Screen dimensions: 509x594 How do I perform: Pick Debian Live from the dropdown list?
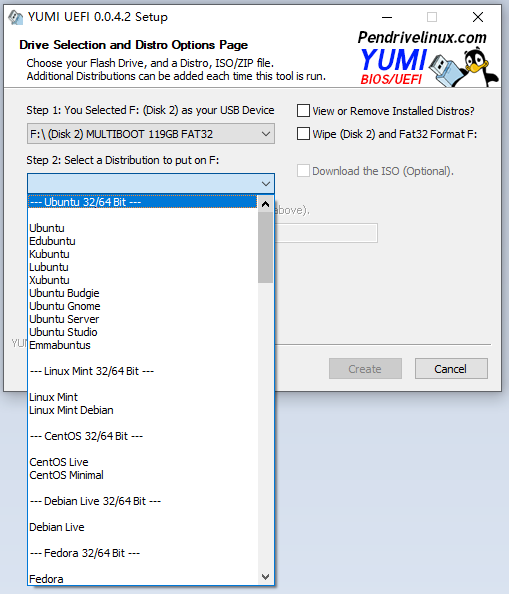(x=57, y=527)
